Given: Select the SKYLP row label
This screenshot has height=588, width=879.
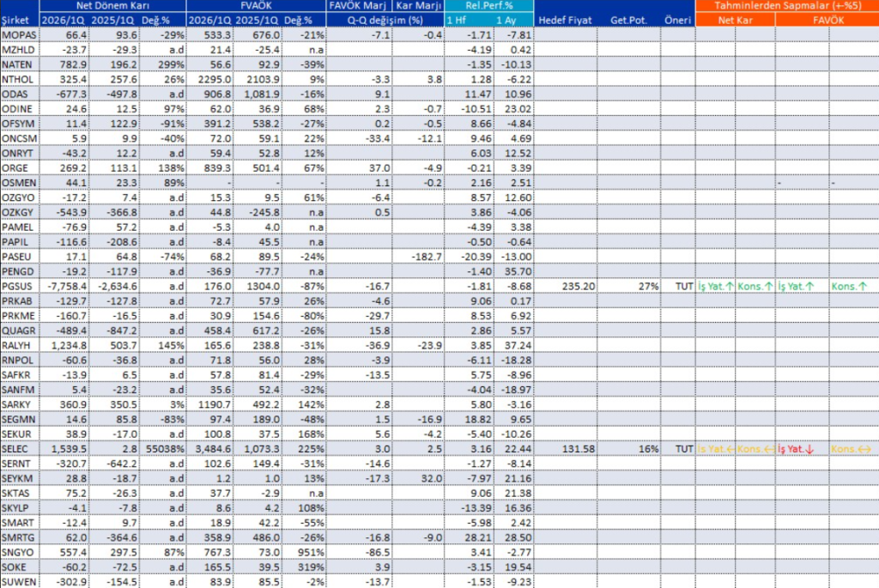Looking at the screenshot, I should 19,508.
